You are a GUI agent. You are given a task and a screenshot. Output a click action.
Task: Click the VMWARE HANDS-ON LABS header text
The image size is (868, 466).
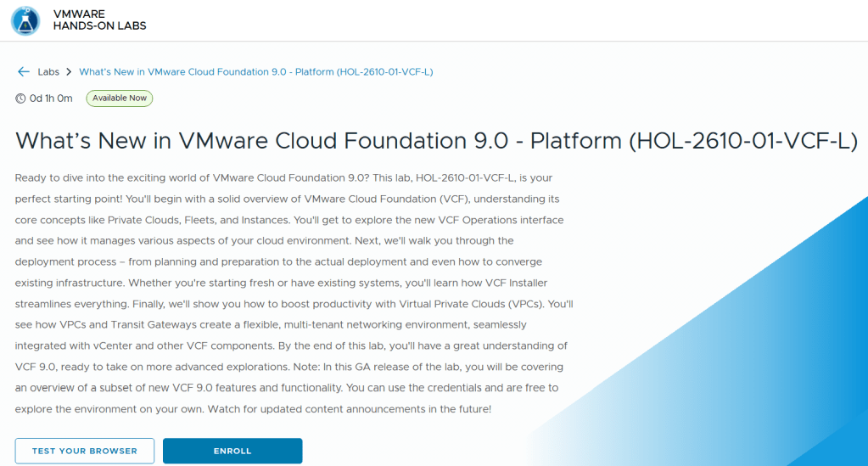[x=99, y=20]
